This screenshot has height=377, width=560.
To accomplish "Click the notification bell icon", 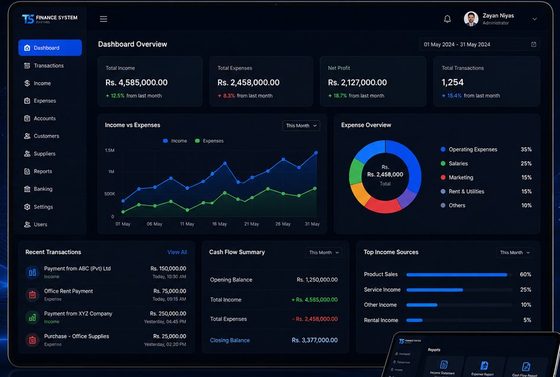I will (447, 19).
